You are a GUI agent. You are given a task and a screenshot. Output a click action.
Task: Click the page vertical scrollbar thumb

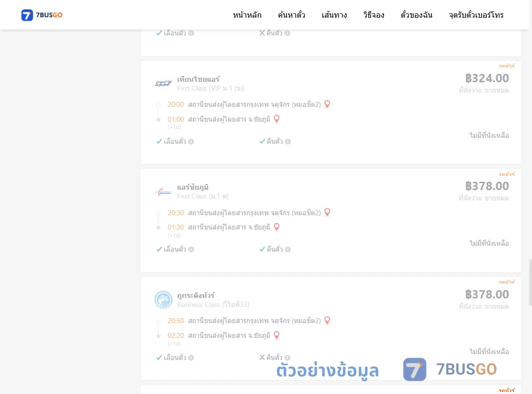pyautogui.click(x=531, y=282)
